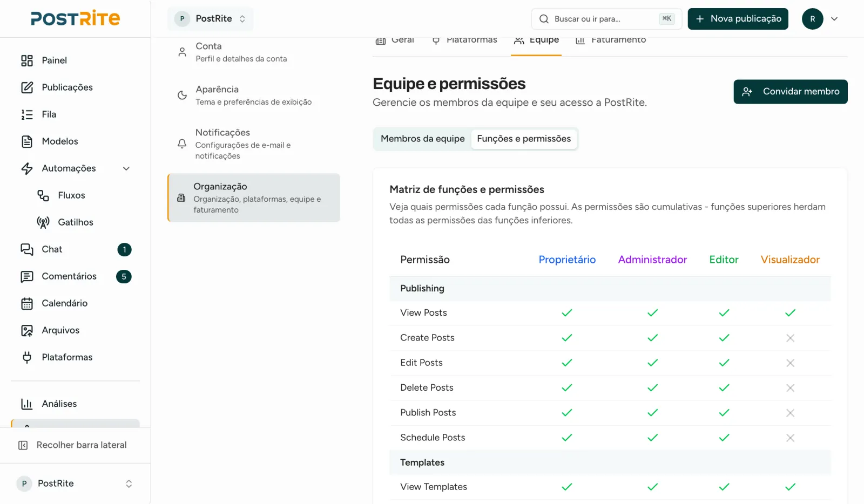Open the PostRite workspace switcher at top
Viewport: 864px width, 504px height.
coord(211,19)
